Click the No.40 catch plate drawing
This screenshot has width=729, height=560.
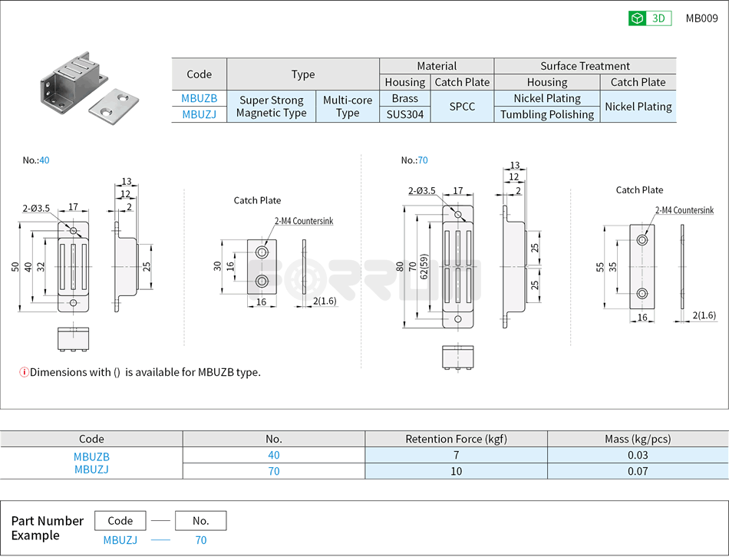pyautogui.click(x=261, y=268)
